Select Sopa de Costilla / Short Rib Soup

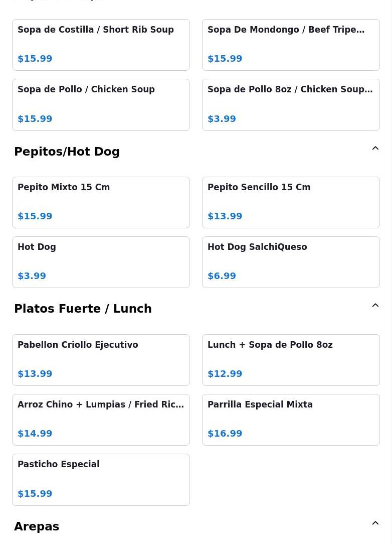101,45
